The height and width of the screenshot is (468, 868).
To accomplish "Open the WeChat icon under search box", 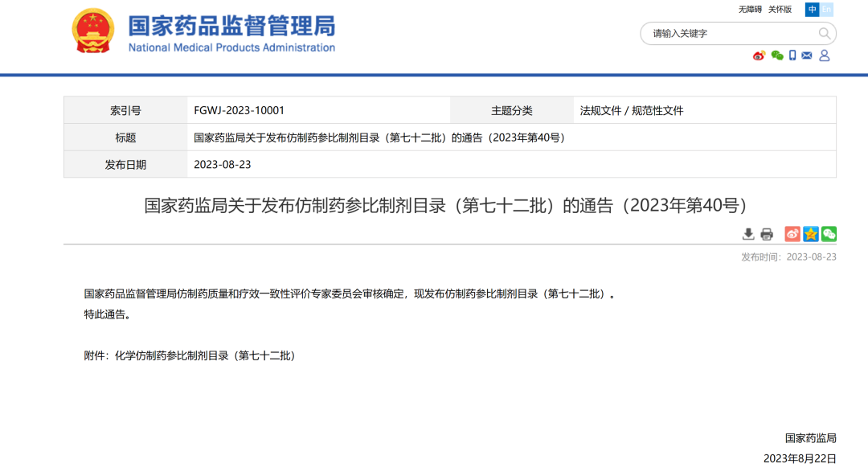I will point(777,55).
